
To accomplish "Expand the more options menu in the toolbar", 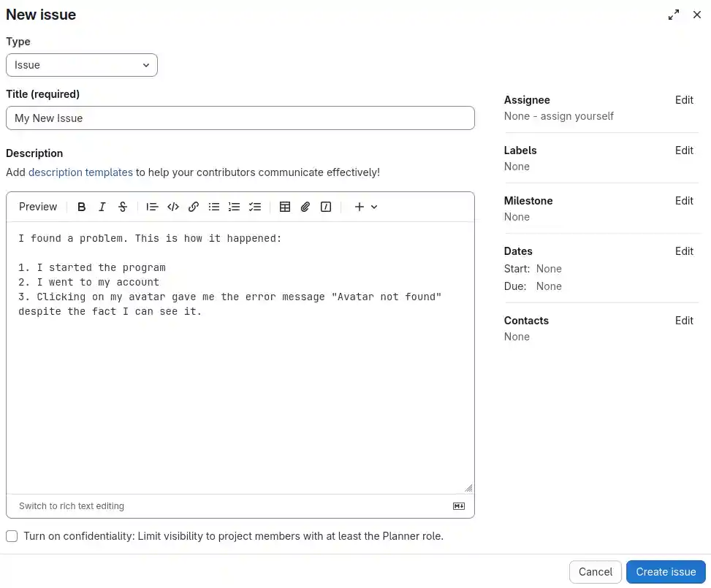I will pyautogui.click(x=364, y=207).
